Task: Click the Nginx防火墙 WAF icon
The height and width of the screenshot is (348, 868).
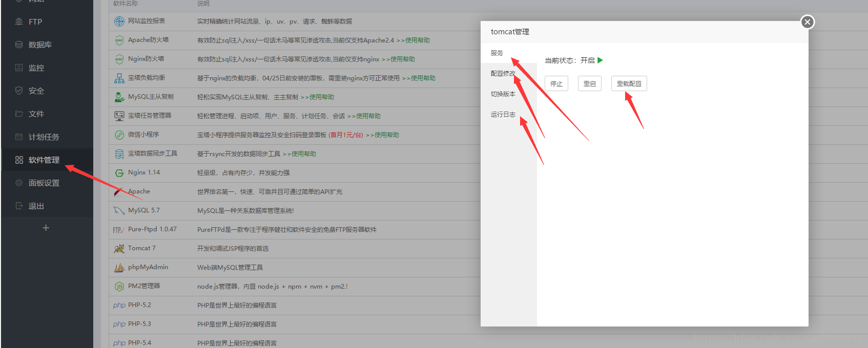Action: pyautogui.click(x=119, y=59)
